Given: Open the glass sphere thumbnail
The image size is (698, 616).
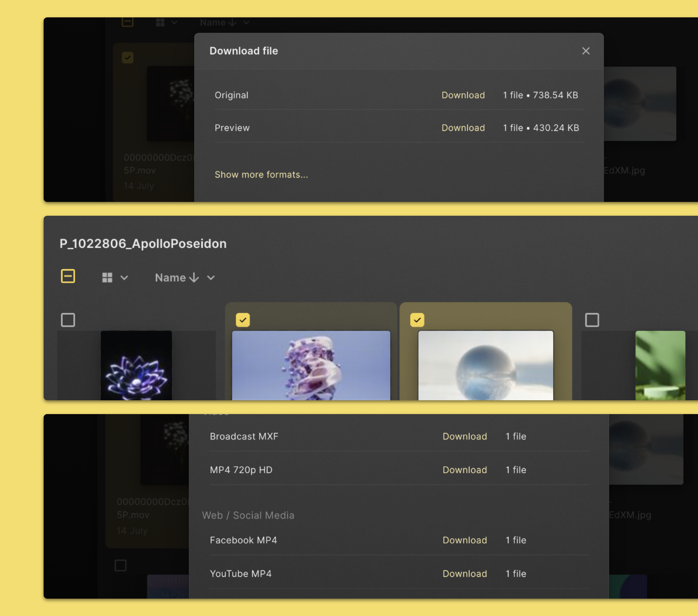Looking at the screenshot, I should tap(486, 365).
